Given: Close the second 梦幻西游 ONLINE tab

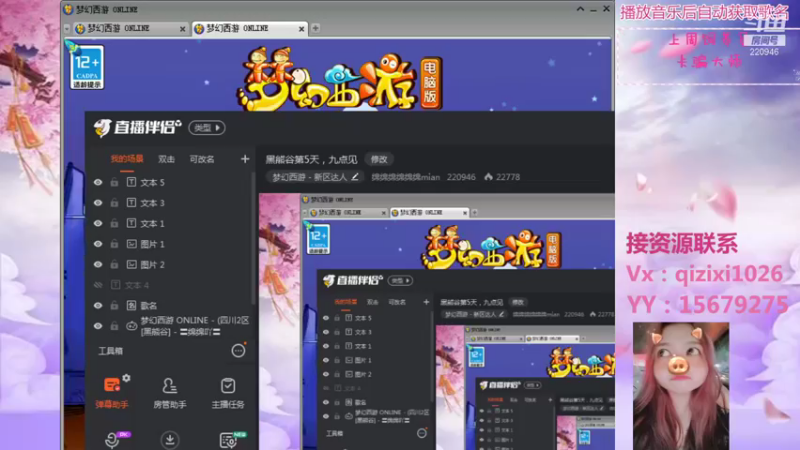Looking at the screenshot, I should click(302, 29).
